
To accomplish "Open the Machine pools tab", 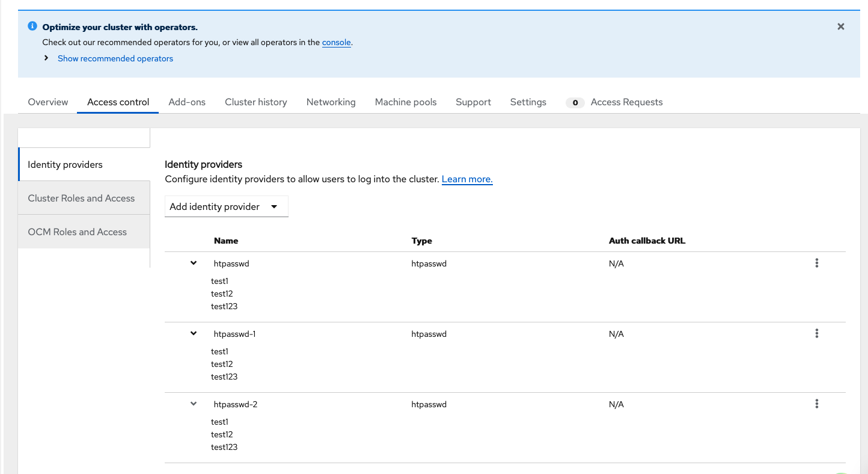I will [405, 102].
